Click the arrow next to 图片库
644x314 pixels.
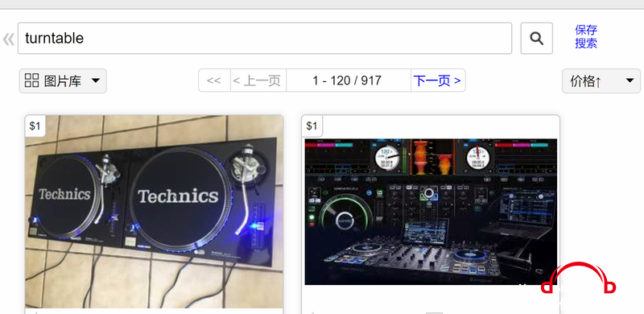click(95, 81)
